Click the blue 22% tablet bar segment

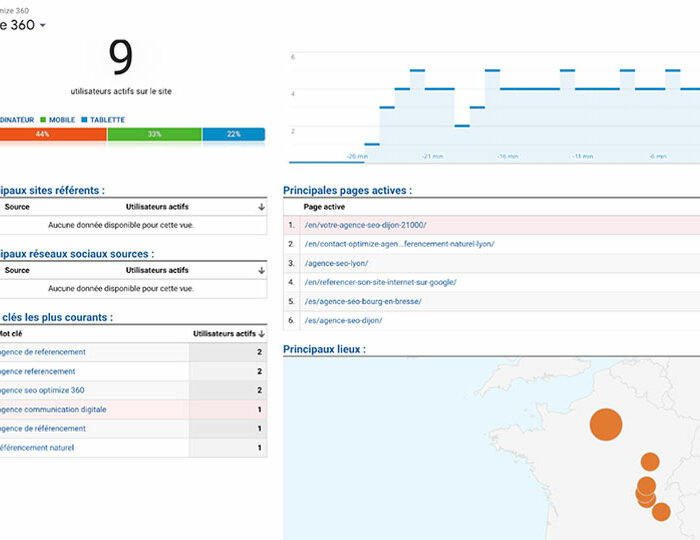[233, 134]
